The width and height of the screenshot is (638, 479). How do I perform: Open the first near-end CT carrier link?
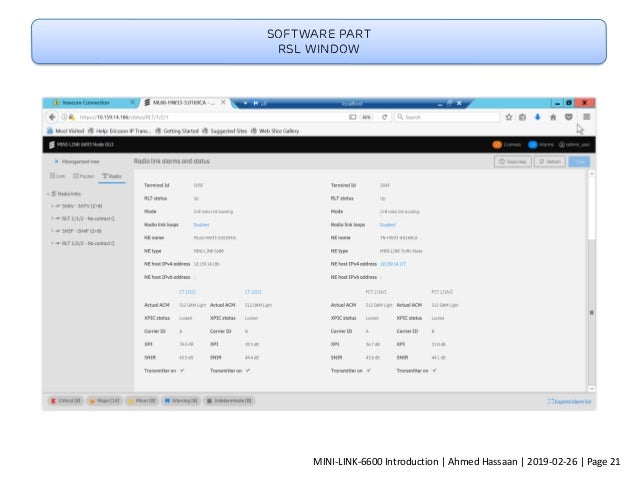click(187, 292)
